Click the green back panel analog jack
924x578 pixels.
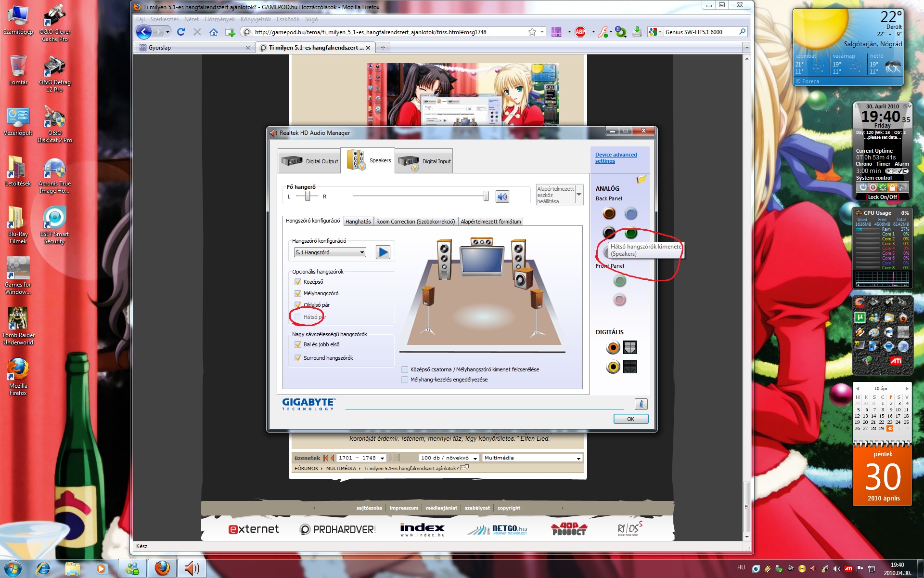coord(631,233)
